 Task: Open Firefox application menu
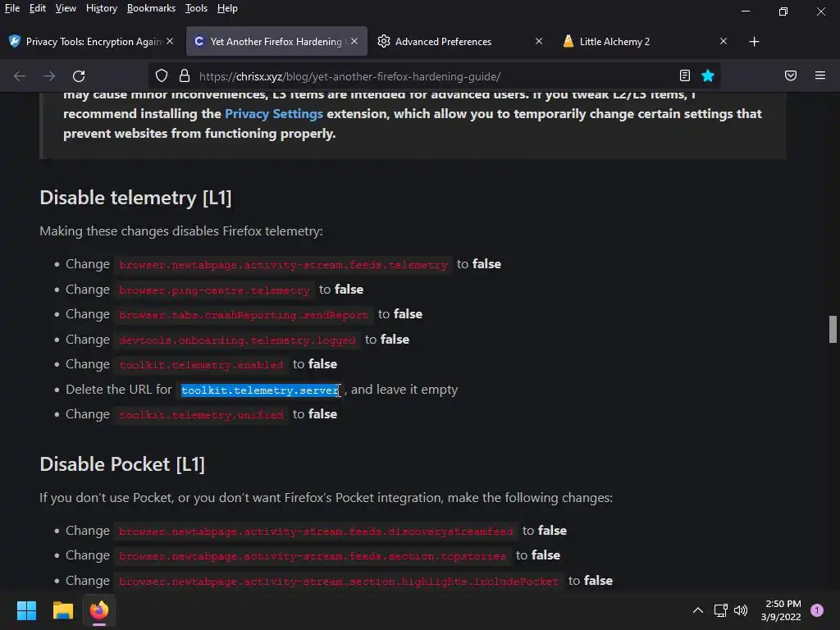click(820, 75)
